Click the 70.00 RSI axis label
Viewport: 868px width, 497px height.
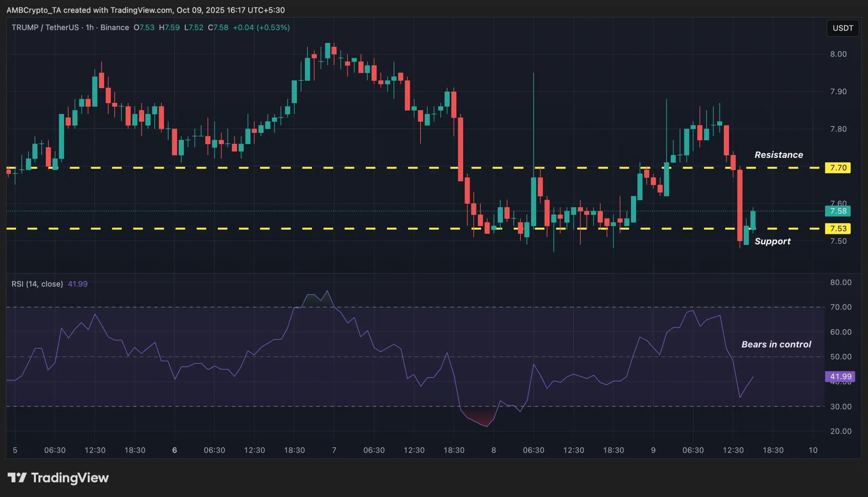(840, 307)
